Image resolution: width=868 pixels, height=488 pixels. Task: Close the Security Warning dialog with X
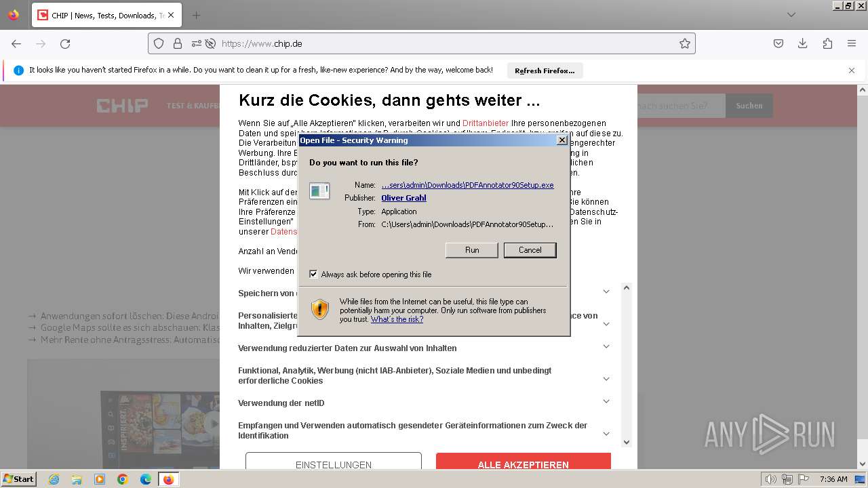tap(561, 140)
